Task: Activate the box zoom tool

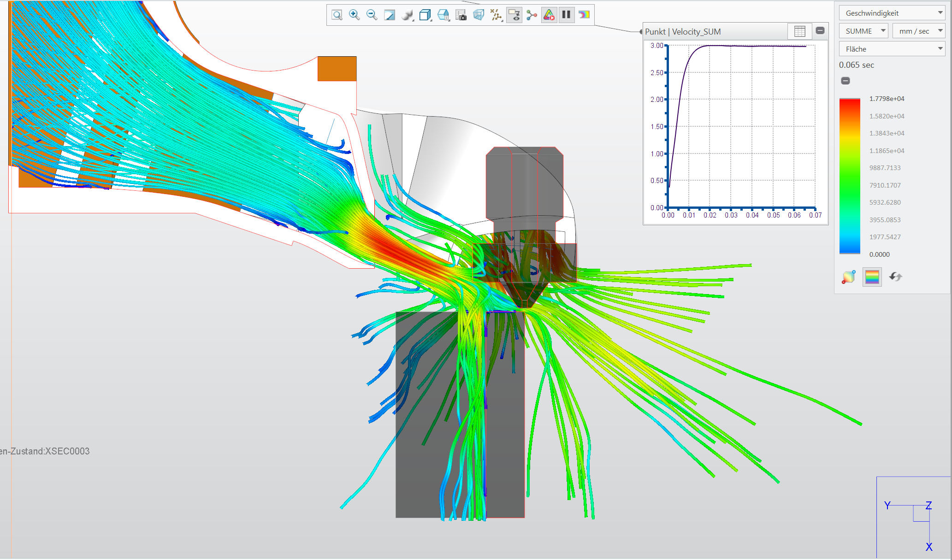Action: [337, 14]
